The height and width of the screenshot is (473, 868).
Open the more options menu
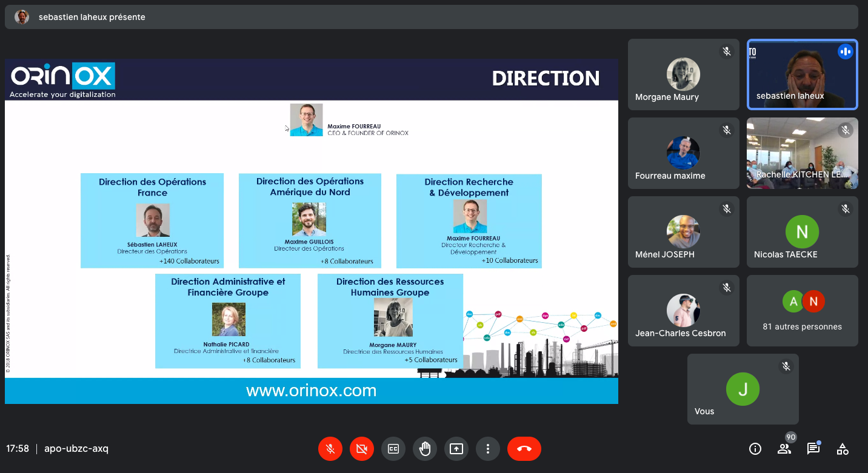coord(488,449)
